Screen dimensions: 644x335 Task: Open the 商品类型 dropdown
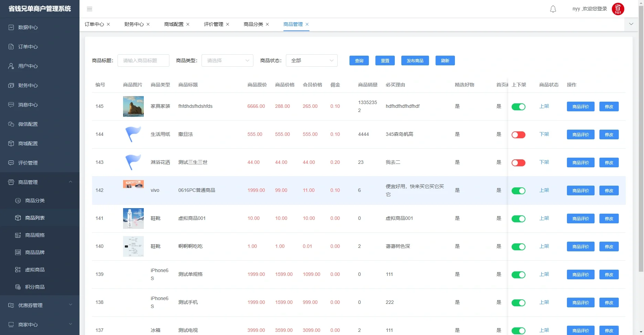[227, 61]
